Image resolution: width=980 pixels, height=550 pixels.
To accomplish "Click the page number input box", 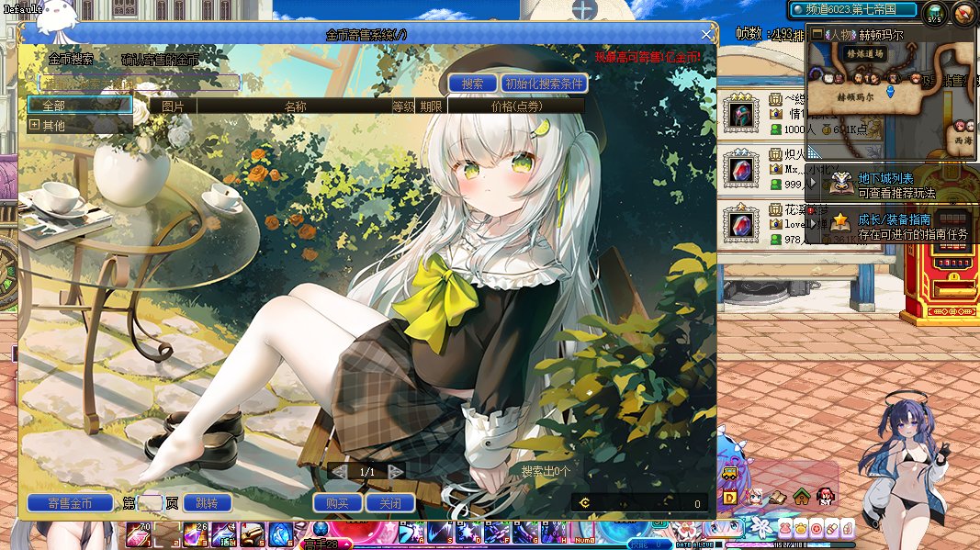I will (x=150, y=503).
